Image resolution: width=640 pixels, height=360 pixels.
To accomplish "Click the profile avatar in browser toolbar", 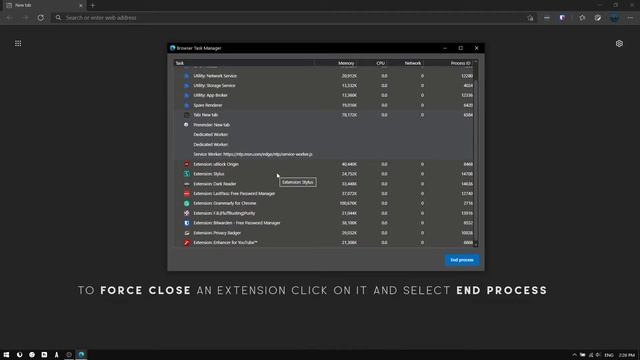I will (614, 18).
